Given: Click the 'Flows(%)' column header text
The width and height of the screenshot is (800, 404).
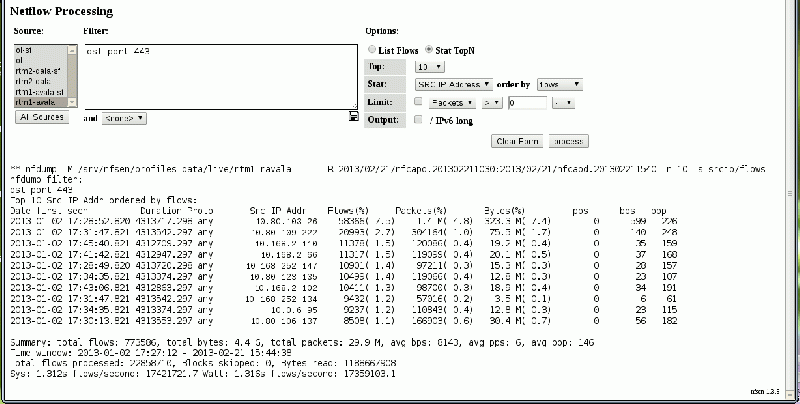Looking at the screenshot, I should pos(348,211).
